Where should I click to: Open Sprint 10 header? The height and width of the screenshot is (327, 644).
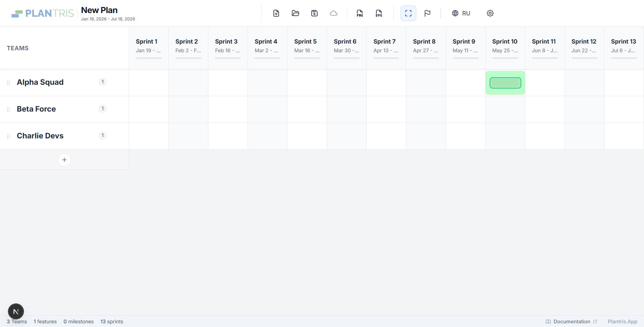click(x=505, y=48)
